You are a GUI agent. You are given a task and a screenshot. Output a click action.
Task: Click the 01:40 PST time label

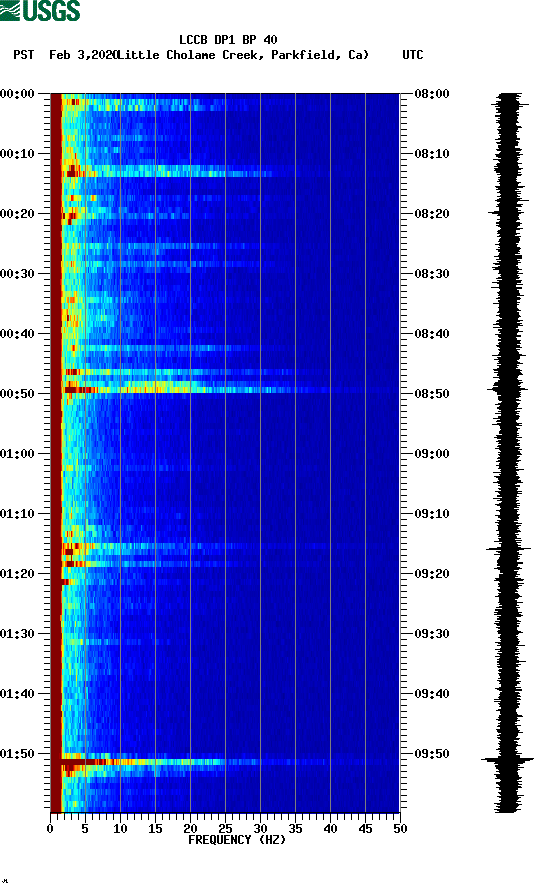coord(18,693)
